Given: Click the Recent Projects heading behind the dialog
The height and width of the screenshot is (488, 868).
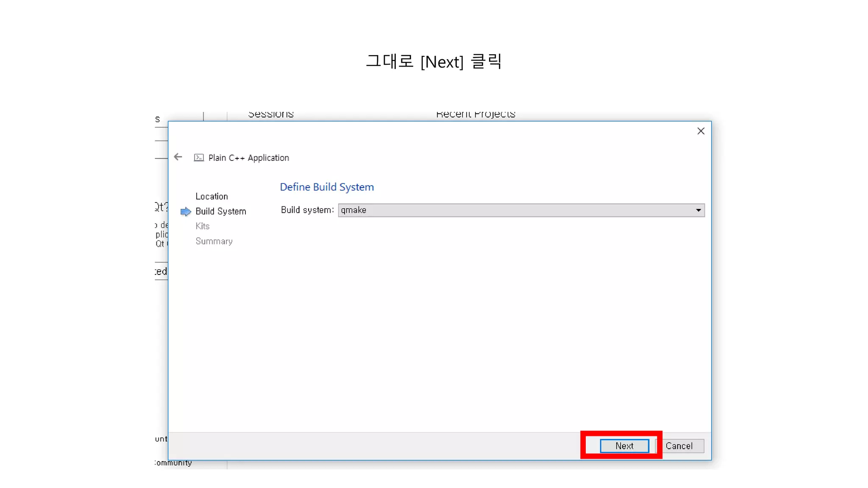Looking at the screenshot, I should click(x=476, y=115).
